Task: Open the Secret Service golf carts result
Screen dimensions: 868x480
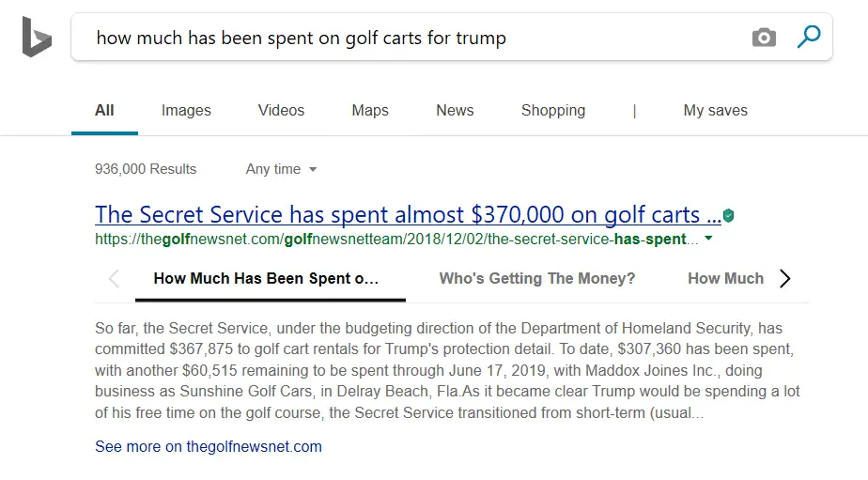Action: pyautogui.click(x=408, y=214)
